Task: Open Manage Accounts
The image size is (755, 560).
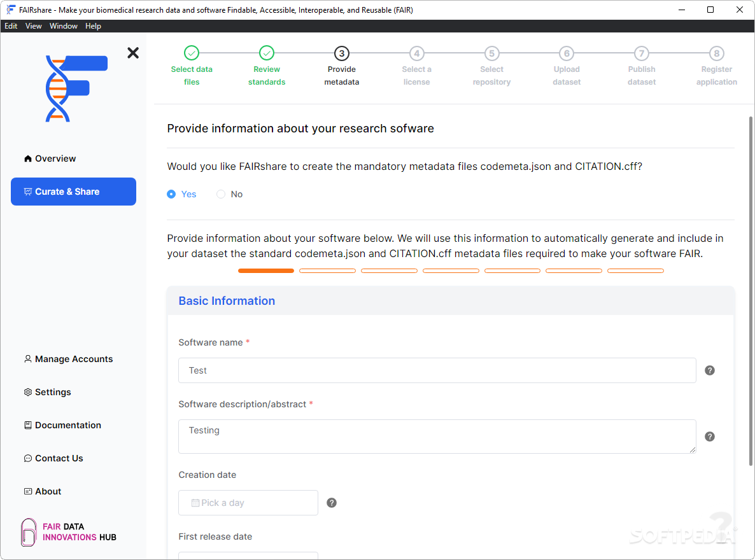Action: click(x=74, y=359)
